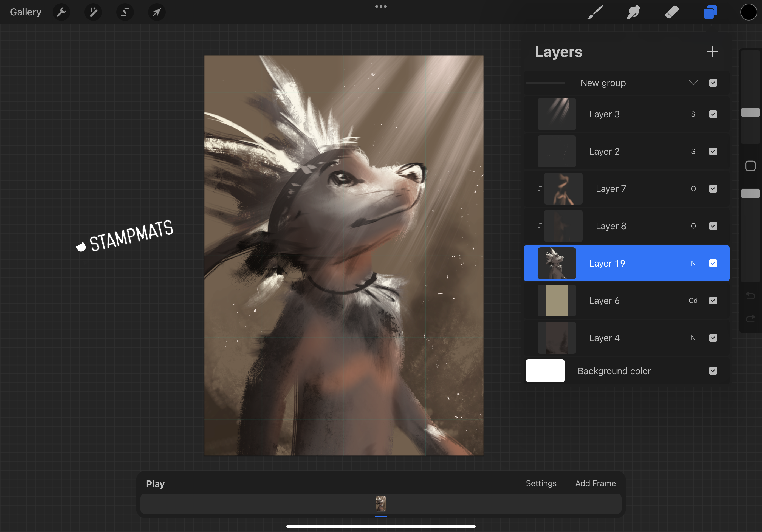The height and width of the screenshot is (532, 762).
Task: Open the Actions wrench menu
Action: [x=61, y=12]
